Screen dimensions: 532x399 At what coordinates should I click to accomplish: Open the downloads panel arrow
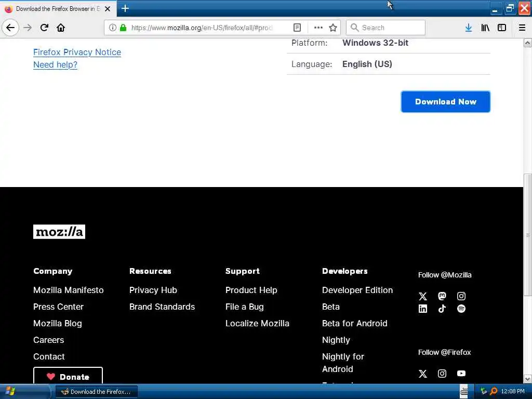pyautogui.click(x=469, y=28)
